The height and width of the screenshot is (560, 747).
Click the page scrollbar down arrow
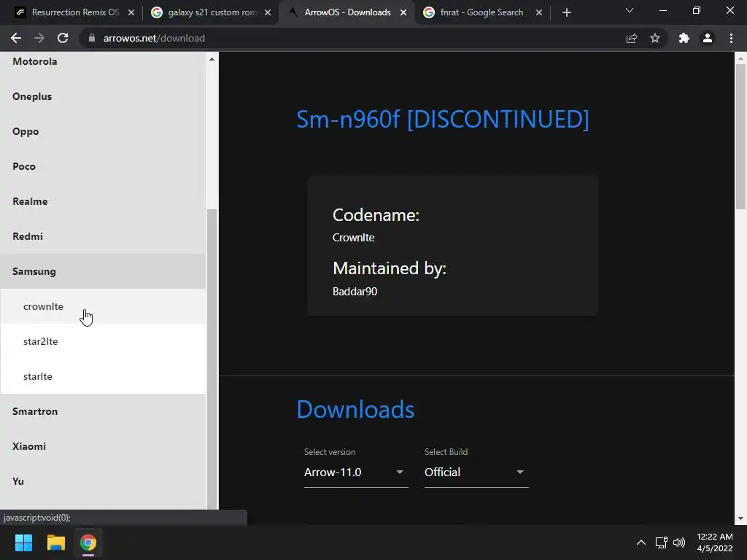pos(740,518)
